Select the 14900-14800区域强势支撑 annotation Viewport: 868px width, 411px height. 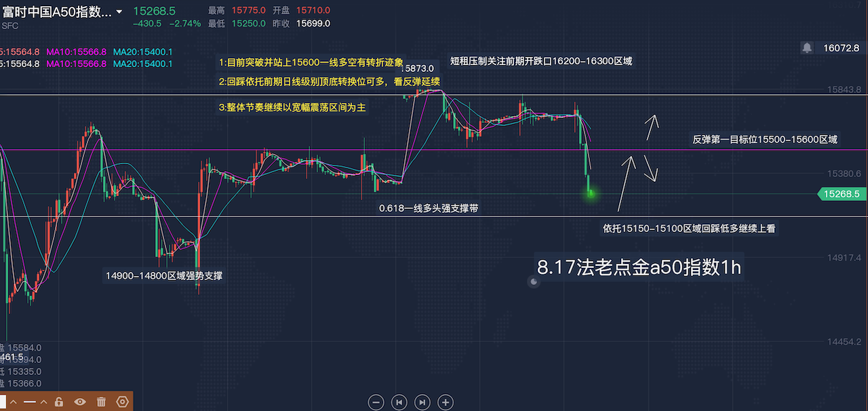click(163, 275)
